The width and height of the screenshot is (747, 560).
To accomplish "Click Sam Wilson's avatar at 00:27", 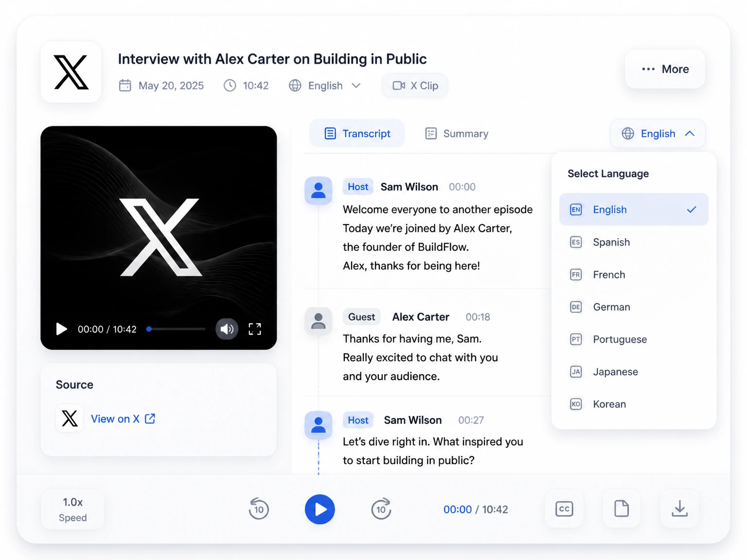I will pyautogui.click(x=319, y=425).
